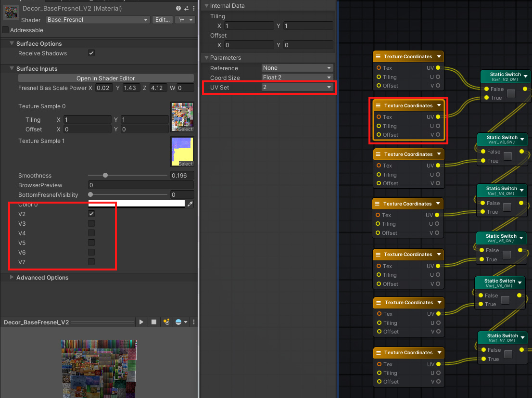The width and height of the screenshot is (532, 398).
Task: Collapse the Parameters section
Action: (x=206, y=58)
